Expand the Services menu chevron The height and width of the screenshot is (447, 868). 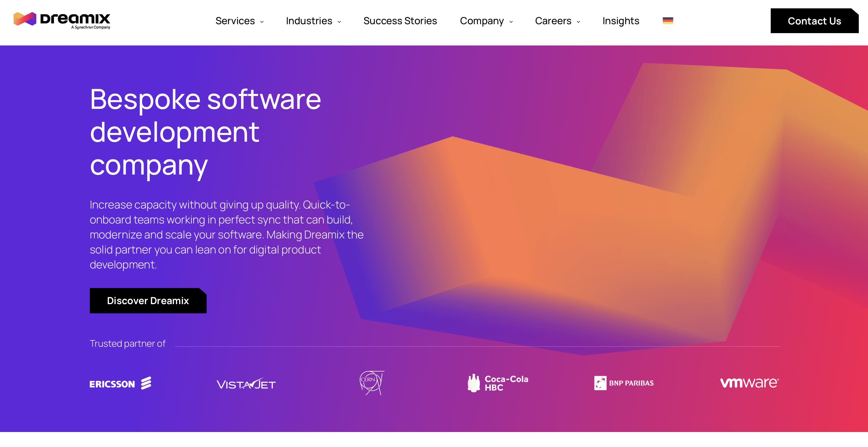pos(262,22)
